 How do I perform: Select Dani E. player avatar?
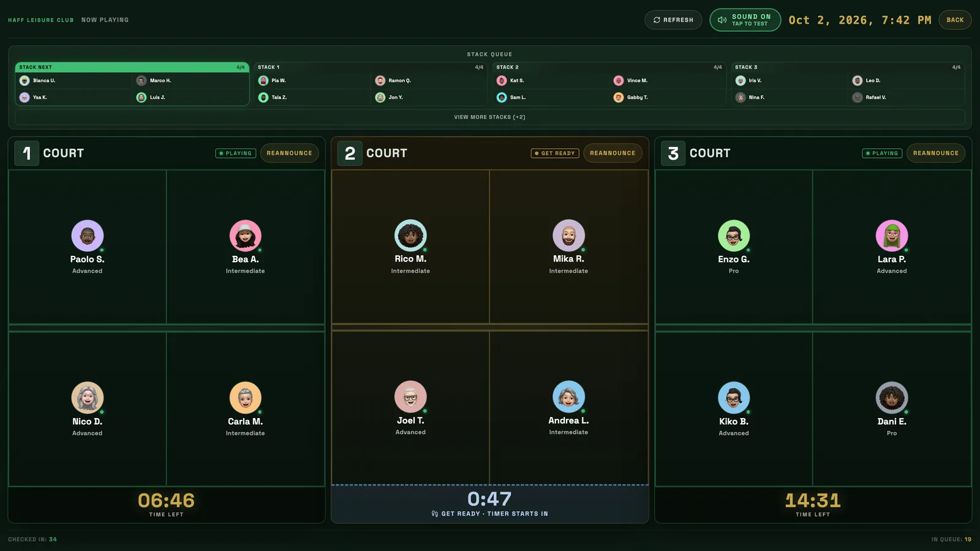pos(892,398)
